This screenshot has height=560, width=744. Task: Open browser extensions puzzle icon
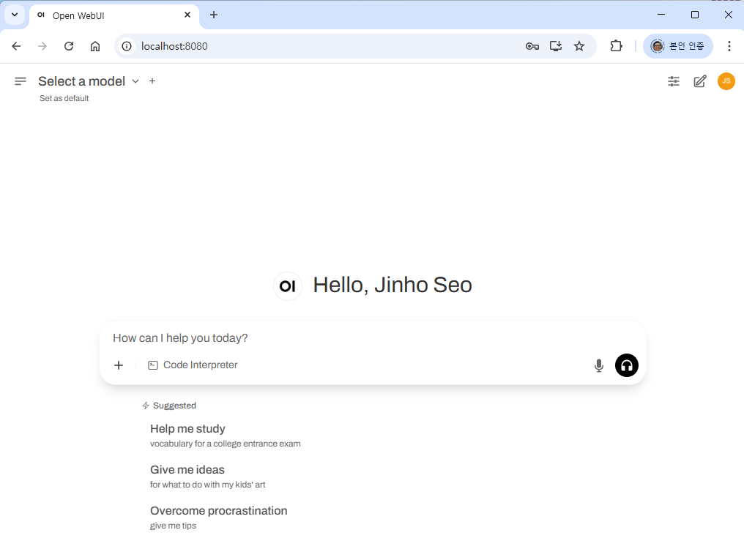[x=616, y=46]
